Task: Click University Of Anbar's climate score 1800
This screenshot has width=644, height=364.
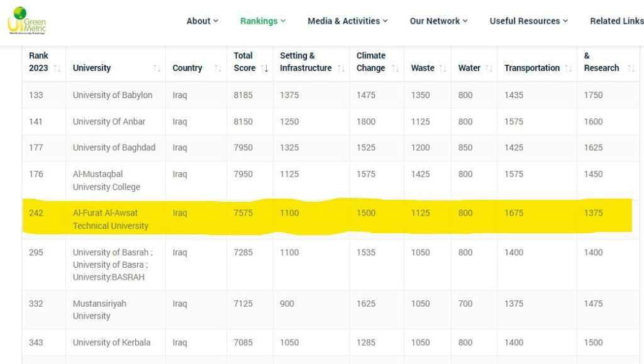Action: pyautogui.click(x=365, y=122)
